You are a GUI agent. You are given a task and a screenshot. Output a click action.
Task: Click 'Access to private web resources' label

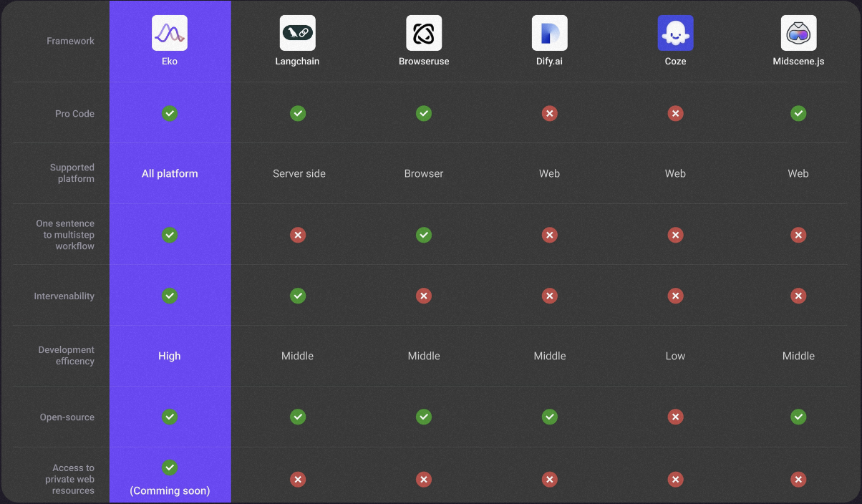point(70,480)
